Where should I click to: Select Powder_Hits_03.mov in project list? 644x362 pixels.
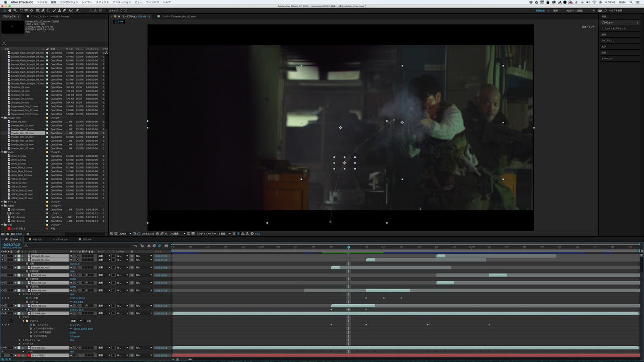(22, 133)
